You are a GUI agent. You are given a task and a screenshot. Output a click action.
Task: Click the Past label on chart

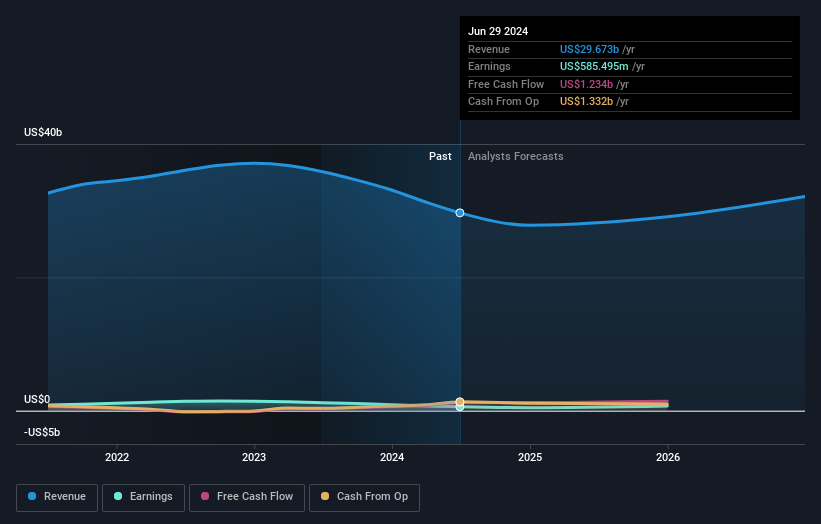coord(440,157)
